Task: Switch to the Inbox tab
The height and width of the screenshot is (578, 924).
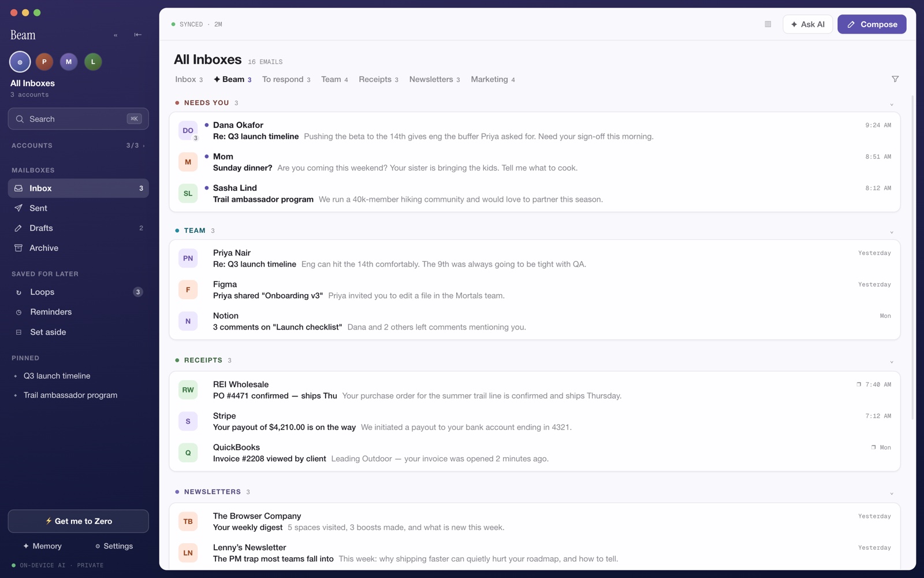Action: (189, 79)
